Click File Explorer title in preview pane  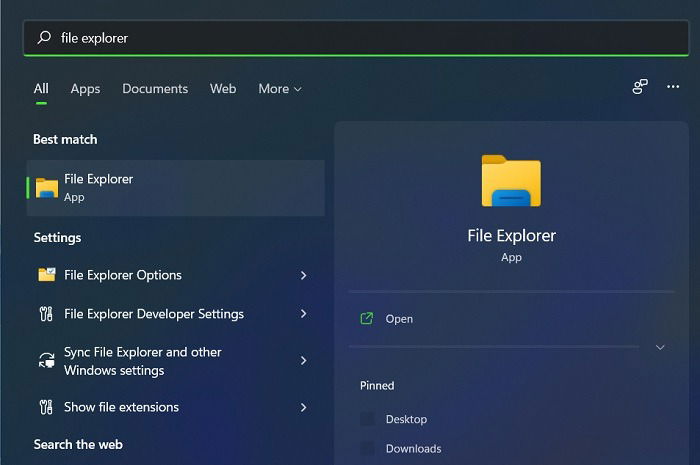[x=512, y=236]
